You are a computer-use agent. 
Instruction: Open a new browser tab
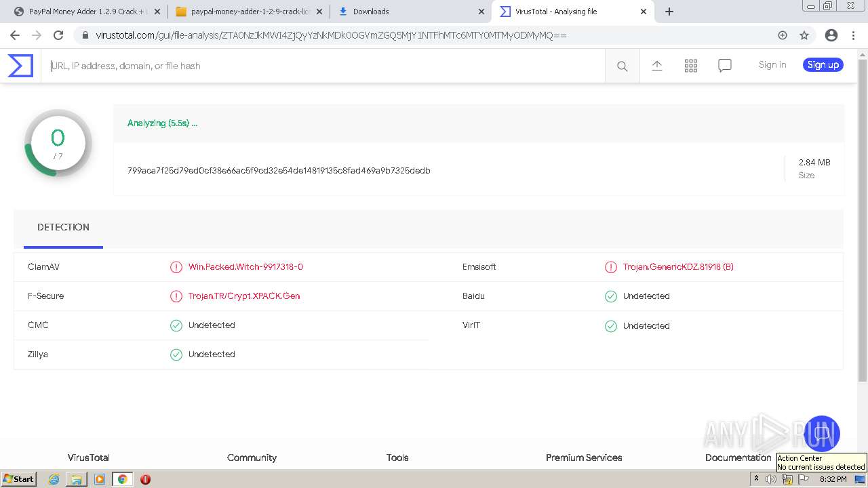click(x=669, y=12)
